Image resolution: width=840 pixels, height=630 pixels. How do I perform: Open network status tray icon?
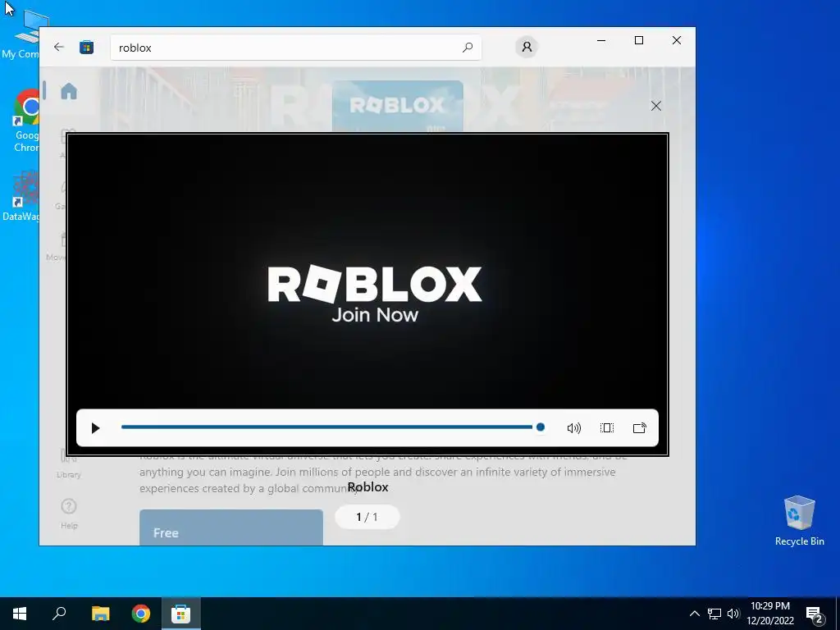click(714, 614)
